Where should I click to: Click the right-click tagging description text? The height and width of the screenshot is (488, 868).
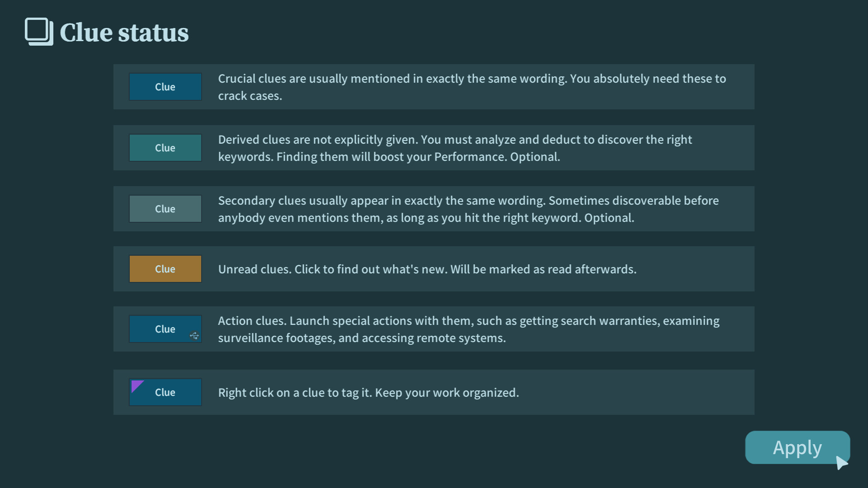pyautogui.click(x=368, y=393)
